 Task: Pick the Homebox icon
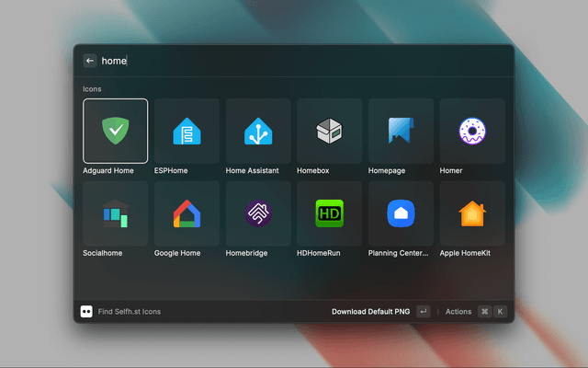[x=329, y=131]
